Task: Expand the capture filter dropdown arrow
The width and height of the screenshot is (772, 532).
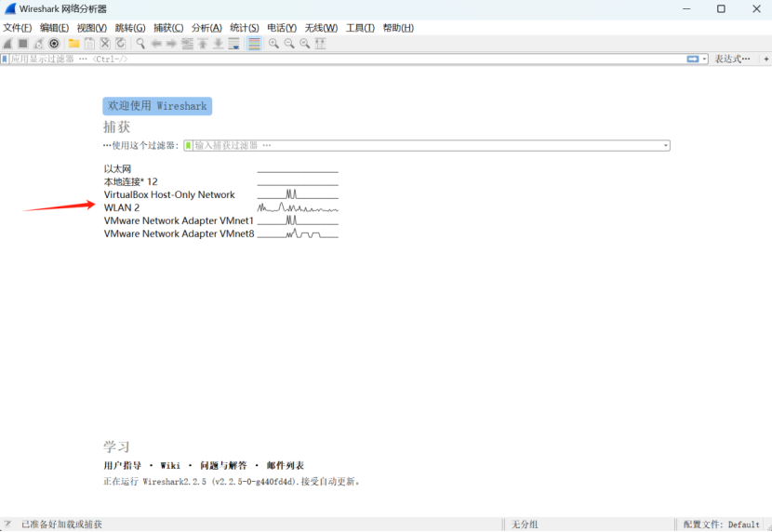Action: click(666, 146)
